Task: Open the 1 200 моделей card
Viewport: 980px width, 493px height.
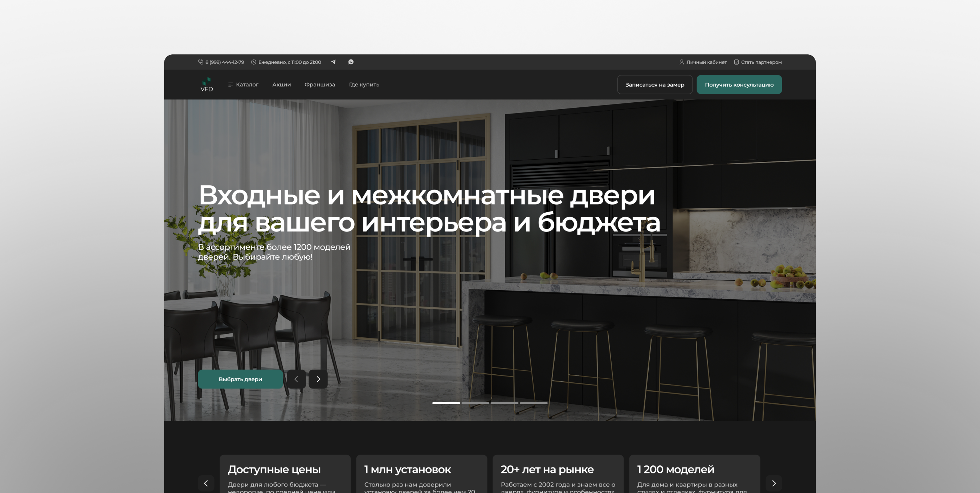Action: click(695, 474)
